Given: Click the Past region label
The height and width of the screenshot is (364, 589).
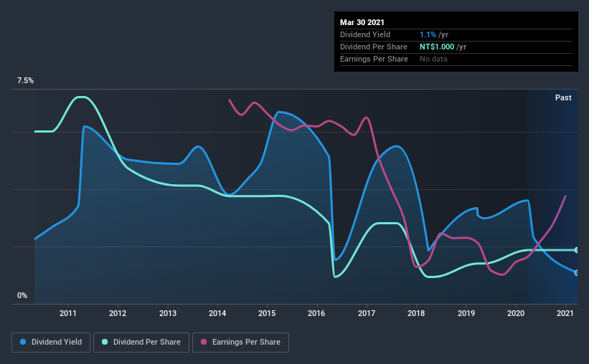Looking at the screenshot, I should coord(563,97).
